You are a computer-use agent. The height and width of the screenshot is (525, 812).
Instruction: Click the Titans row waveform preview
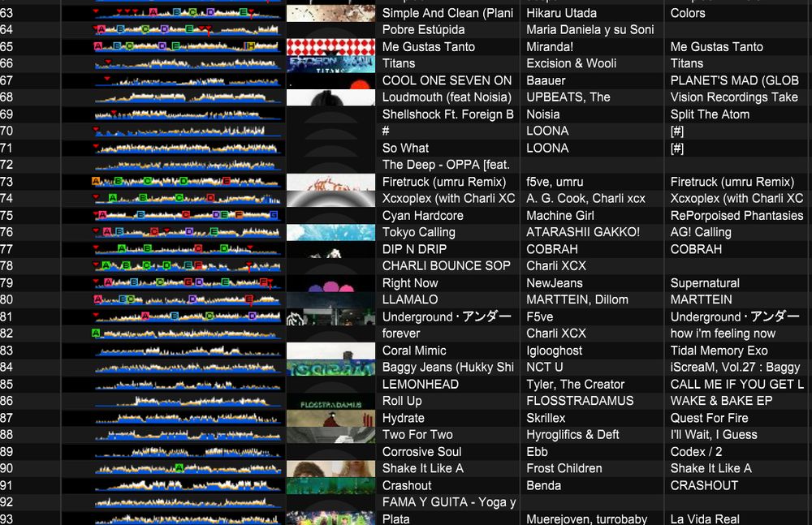point(188,63)
